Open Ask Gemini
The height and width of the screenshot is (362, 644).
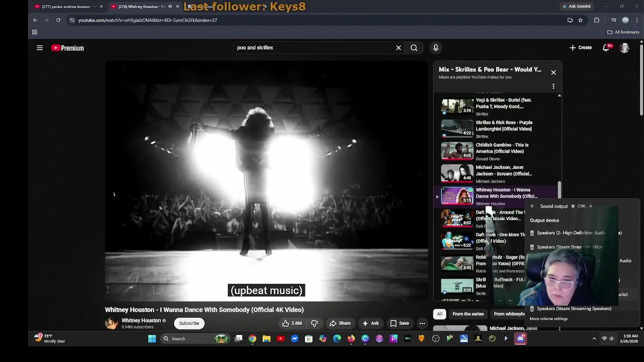coord(576,7)
